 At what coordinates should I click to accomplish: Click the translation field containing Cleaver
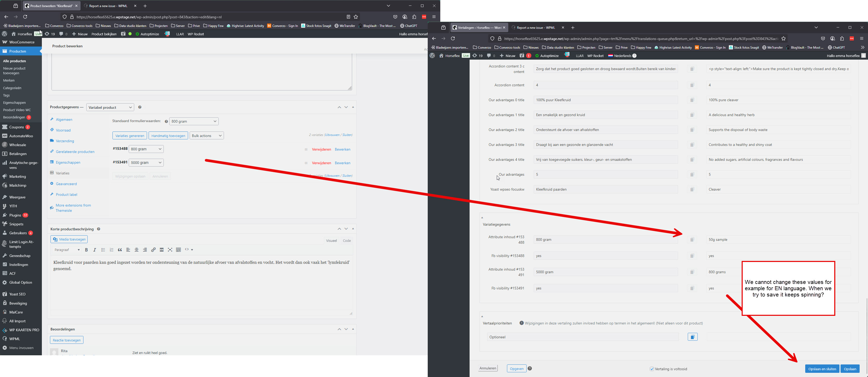pyautogui.click(x=778, y=190)
